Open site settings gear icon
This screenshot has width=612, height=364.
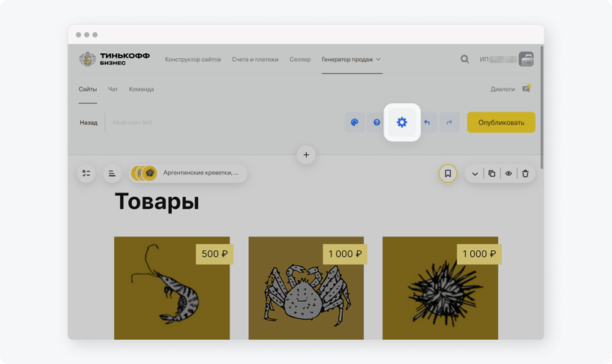pyautogui.click(x=402, y=122)
